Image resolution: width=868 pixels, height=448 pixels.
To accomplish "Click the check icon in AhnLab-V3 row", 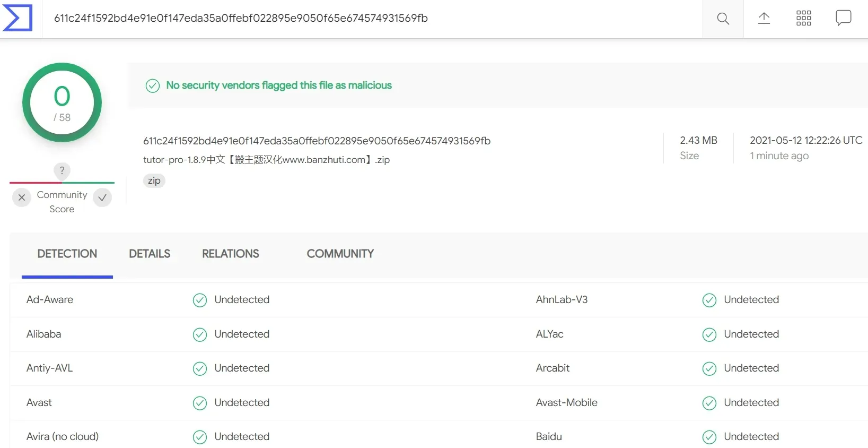I will tap(709, 300).
